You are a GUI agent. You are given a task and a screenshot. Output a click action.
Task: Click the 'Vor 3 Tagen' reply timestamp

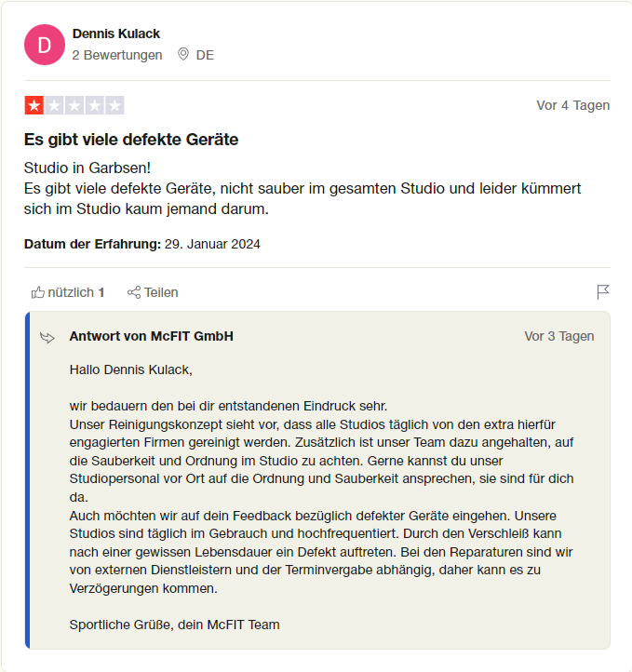559,336
